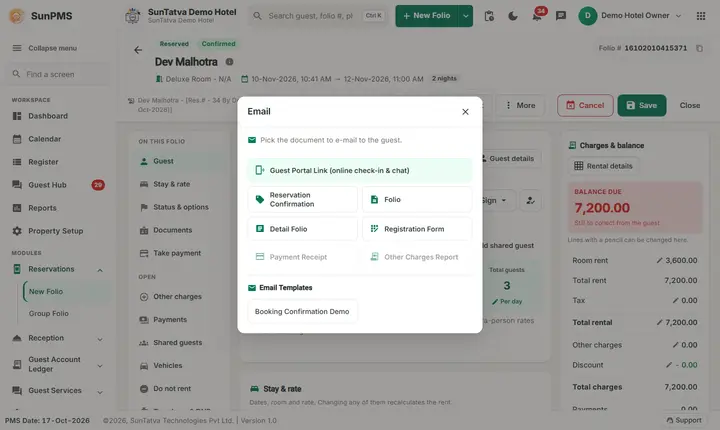Open the chat messages icon

pos(561,16)
